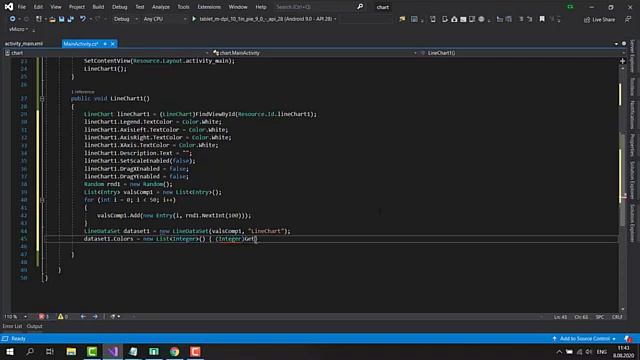This screenshot has width=640, height=360.
Task: Click the red error count icon
Action: pos(43,317)
